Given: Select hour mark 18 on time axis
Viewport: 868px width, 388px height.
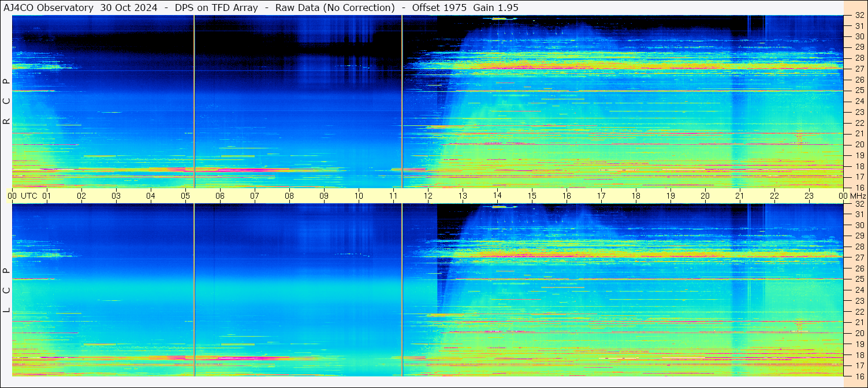Looking at the screenshot, I should click(x=636, y=196).
